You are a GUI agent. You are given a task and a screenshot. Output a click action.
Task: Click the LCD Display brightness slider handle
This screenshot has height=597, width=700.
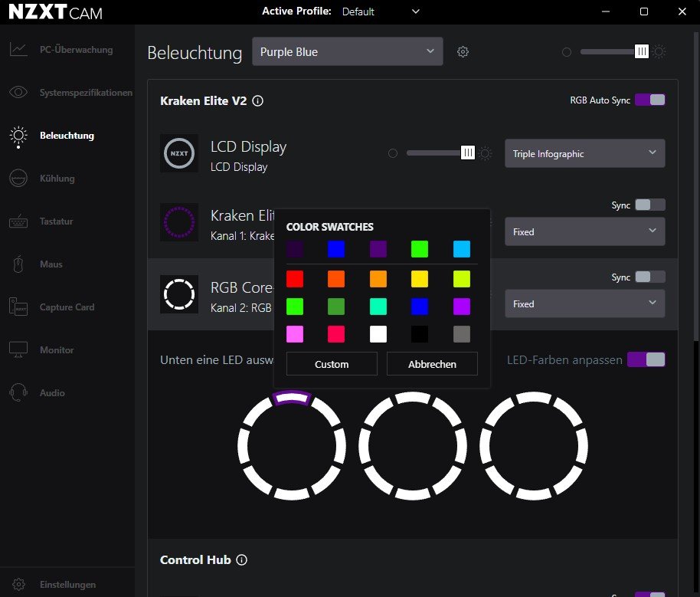pos(467,153)
